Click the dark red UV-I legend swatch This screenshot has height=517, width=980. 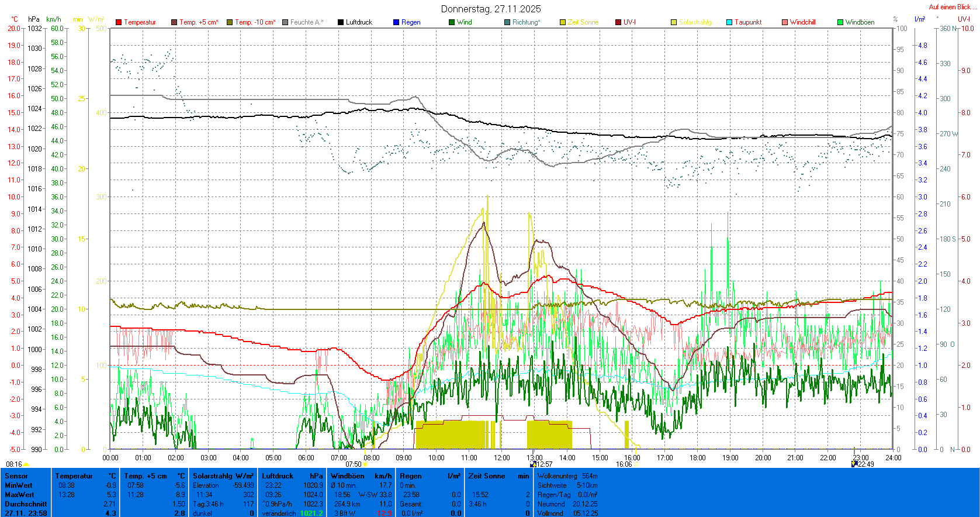click(x=618, y=22)
